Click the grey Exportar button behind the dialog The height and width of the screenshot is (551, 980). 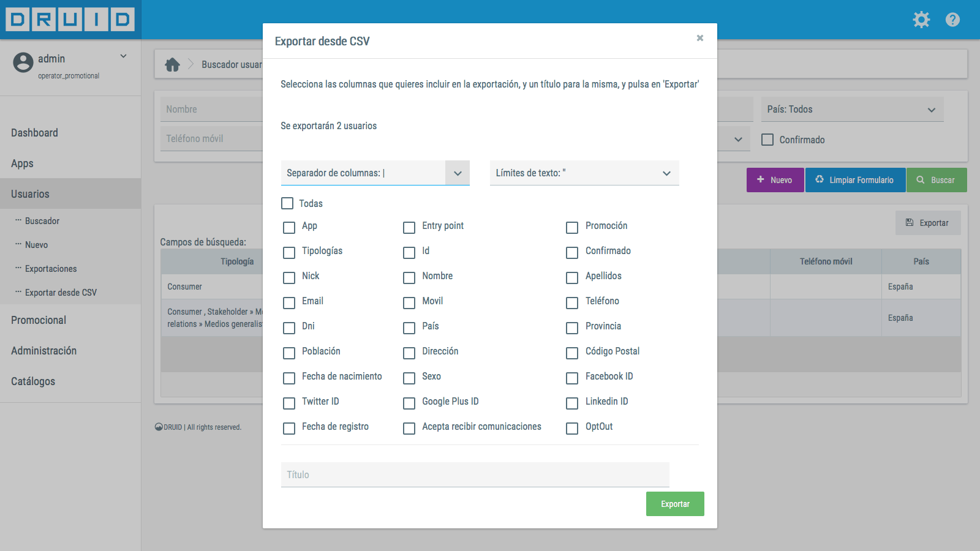click(x=927, y=223)
